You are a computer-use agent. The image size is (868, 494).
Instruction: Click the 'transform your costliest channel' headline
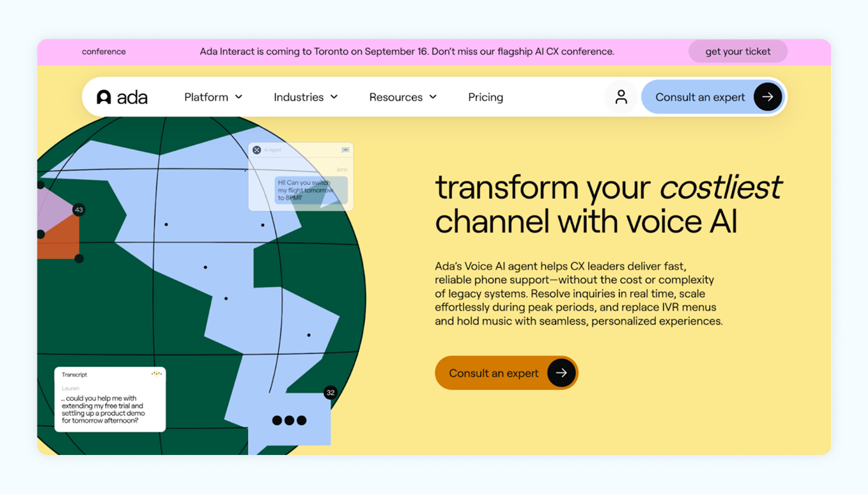(x=608, y=204)
